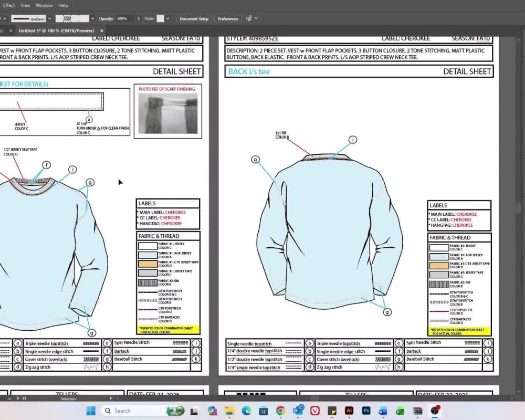Switch to the Untitled-5 document tab

56,30
